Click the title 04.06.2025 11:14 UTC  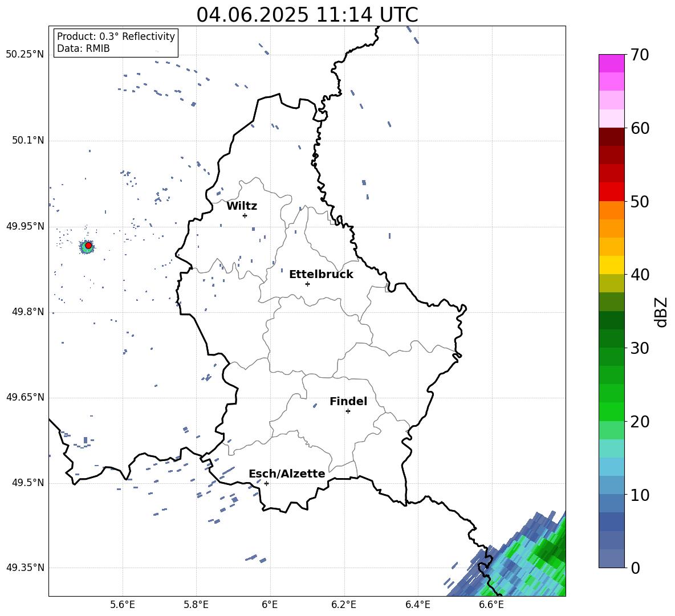point(307,15)
